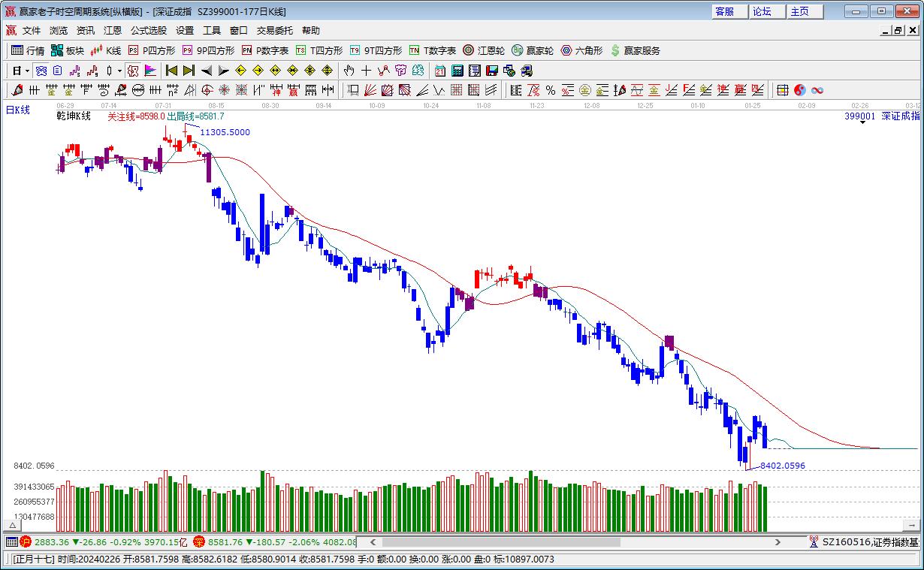Open the 行情 quotes view

29,50
